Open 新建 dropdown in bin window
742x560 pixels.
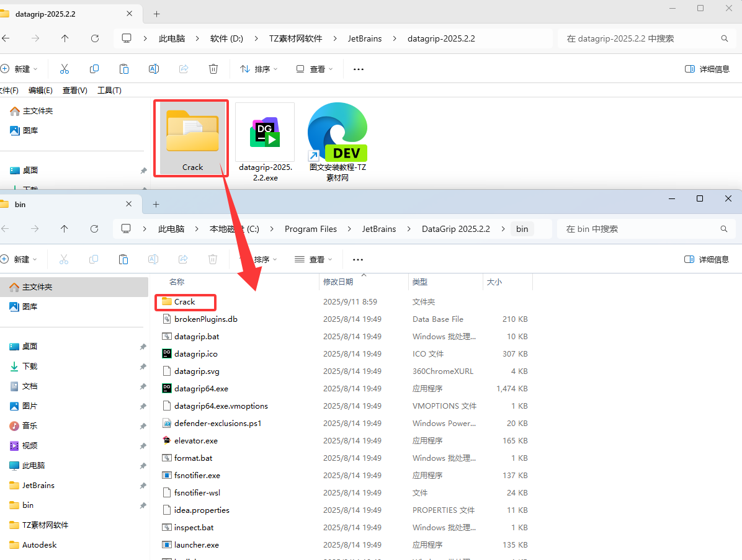click(x=19, y=259)
